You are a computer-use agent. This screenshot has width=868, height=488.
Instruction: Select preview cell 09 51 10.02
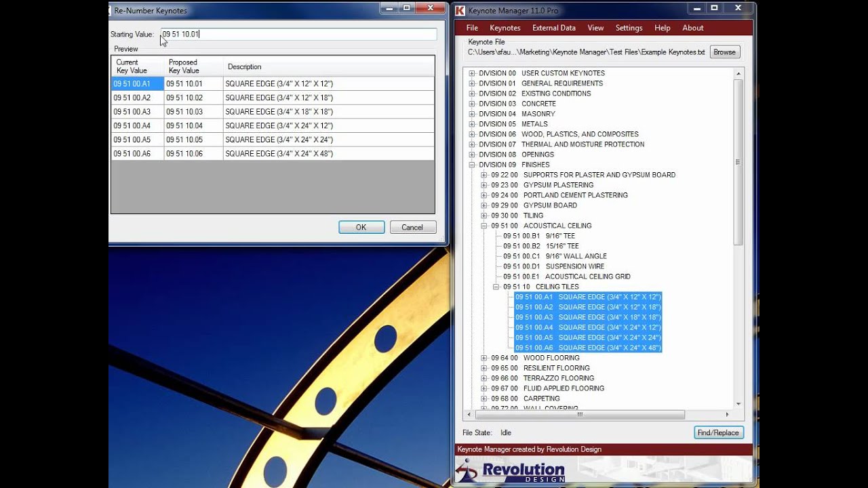tap(193, 98)
